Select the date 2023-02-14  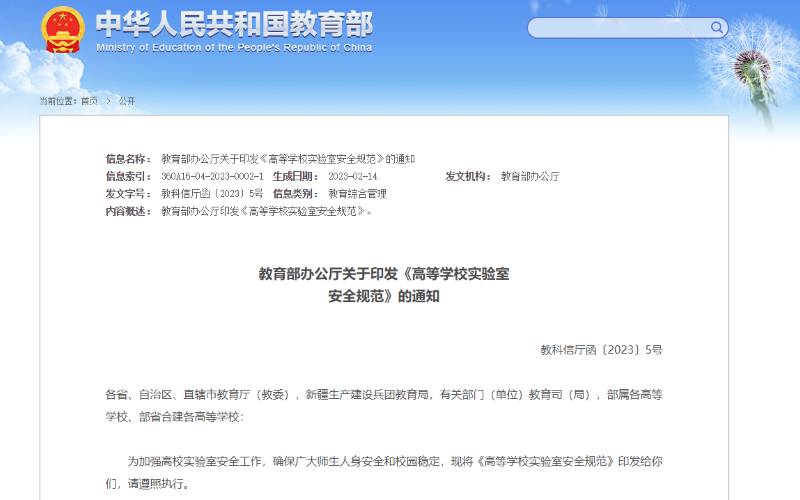point(353,177)
